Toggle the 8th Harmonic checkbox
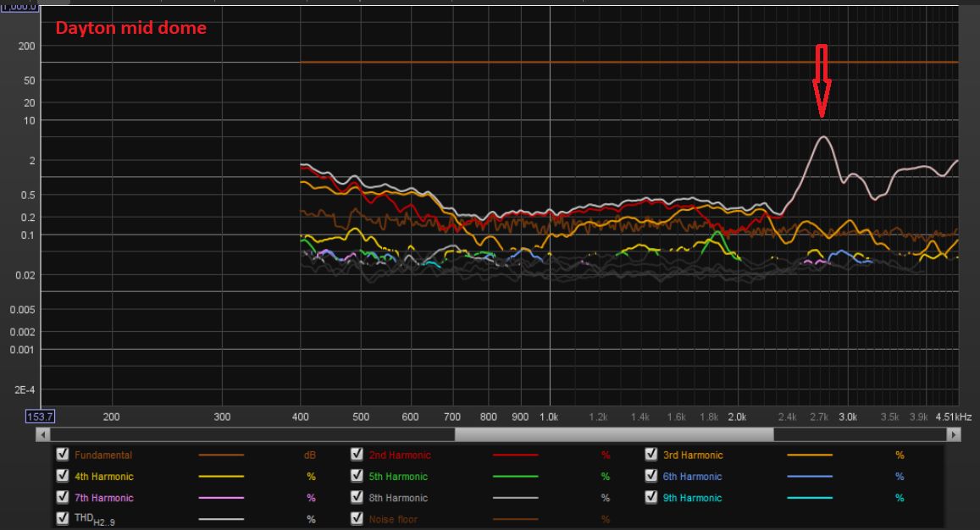This screenshot has width=980, height=530. click(x=357, y=497)
